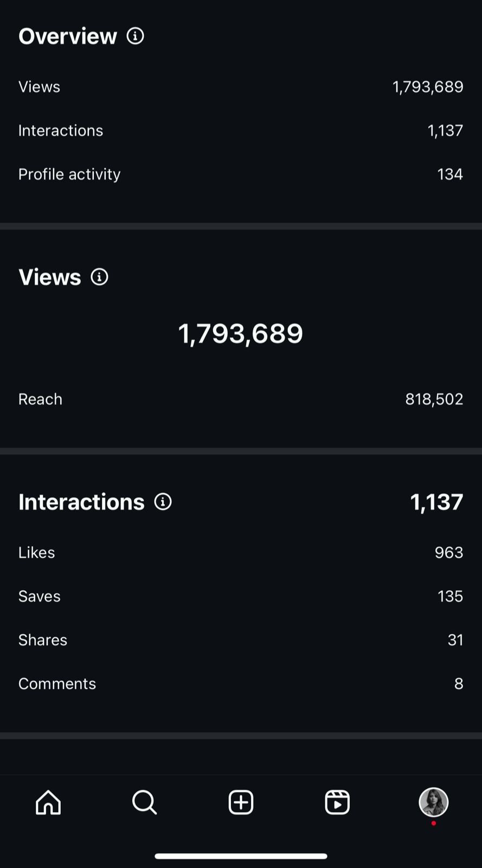This screenshot has height=868, width=482.
Task: Select the Overview Views row
Action: tap(241, 87)
